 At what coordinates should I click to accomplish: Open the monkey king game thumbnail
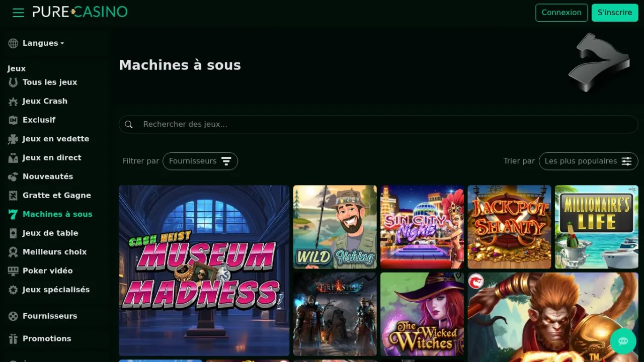553,317
